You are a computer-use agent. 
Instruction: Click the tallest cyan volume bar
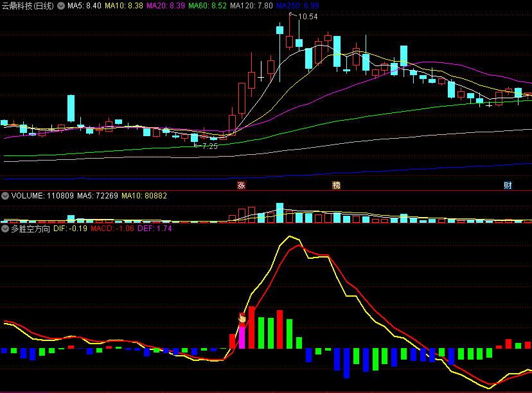tap(279, 213)
